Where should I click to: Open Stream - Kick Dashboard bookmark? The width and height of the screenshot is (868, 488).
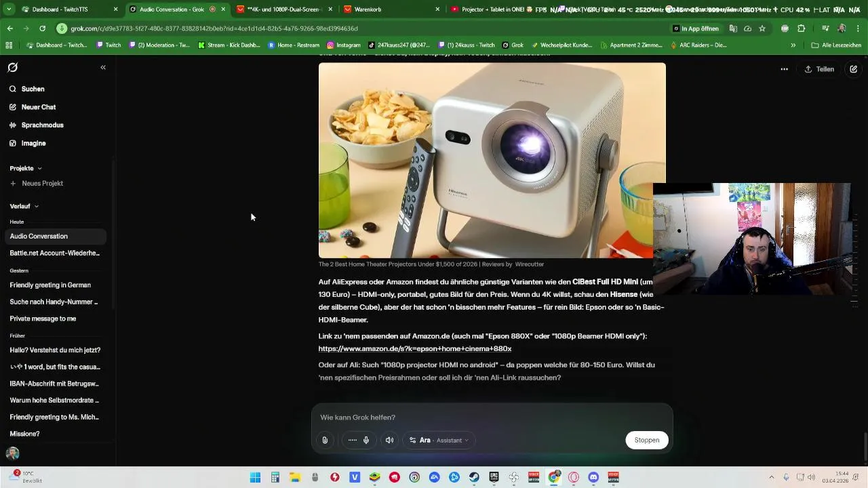229,45
